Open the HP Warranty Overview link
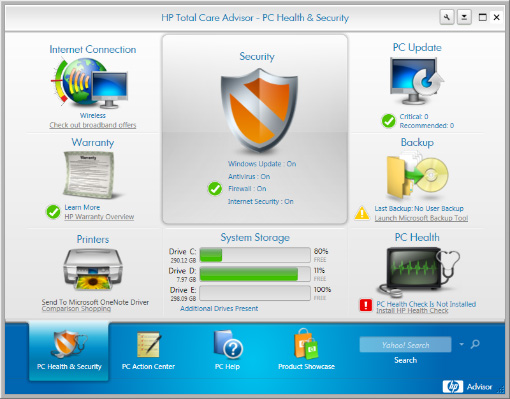 click(x=99, y=217)
